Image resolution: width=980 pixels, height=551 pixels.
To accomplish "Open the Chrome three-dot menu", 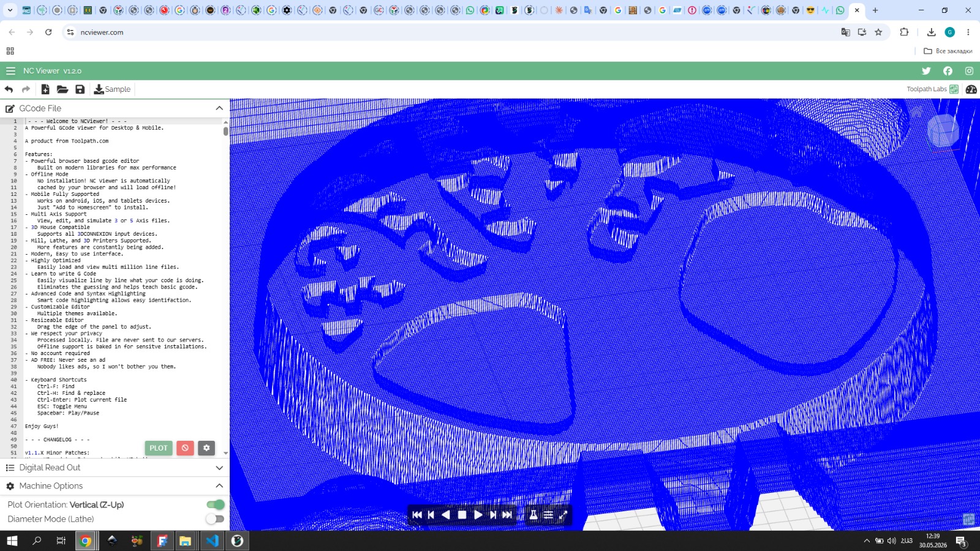I will pyautogui.click(x=968, y=32).
